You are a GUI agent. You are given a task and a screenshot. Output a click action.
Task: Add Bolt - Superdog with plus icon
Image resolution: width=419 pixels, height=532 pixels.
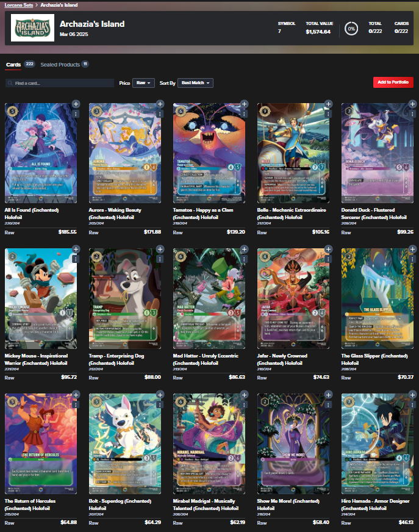pyautogui.click(x=160, y=395)
